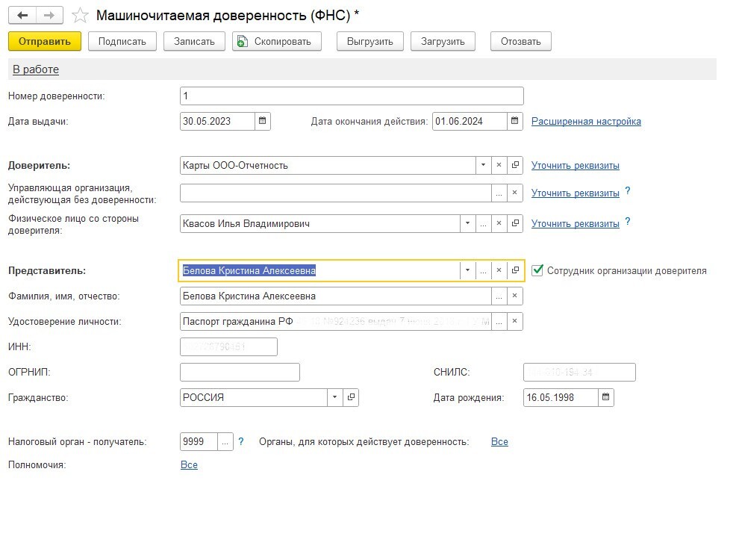The height and width of the screenshot is (560, 739).
Task: Clear the Доверитель field with X
Action: click(499, 165)
